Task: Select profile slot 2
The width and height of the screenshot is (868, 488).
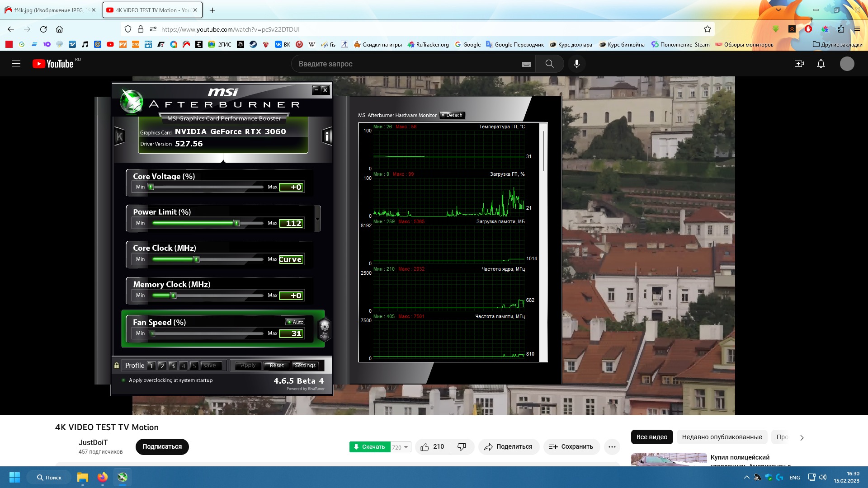Action: point(162,366)
